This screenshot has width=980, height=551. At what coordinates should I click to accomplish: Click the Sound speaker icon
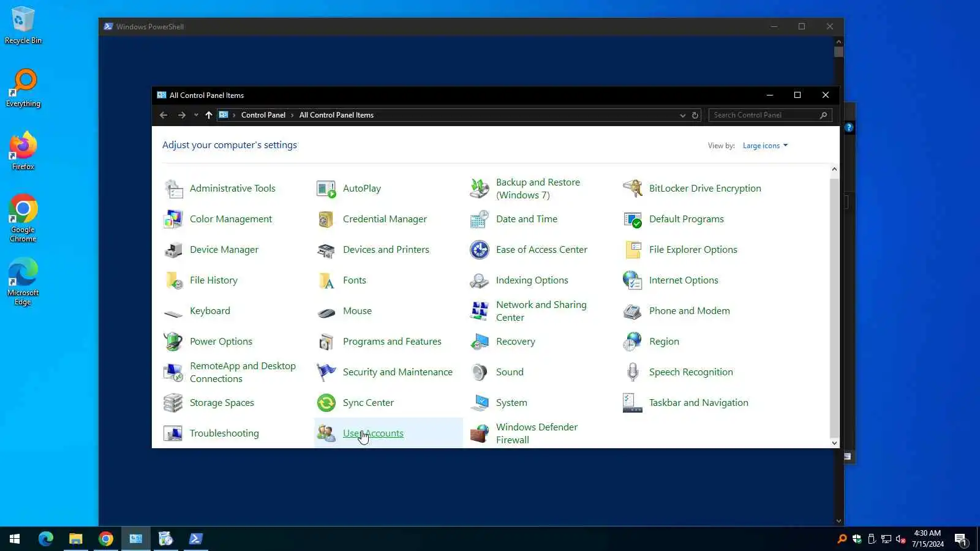pos(480,372)
